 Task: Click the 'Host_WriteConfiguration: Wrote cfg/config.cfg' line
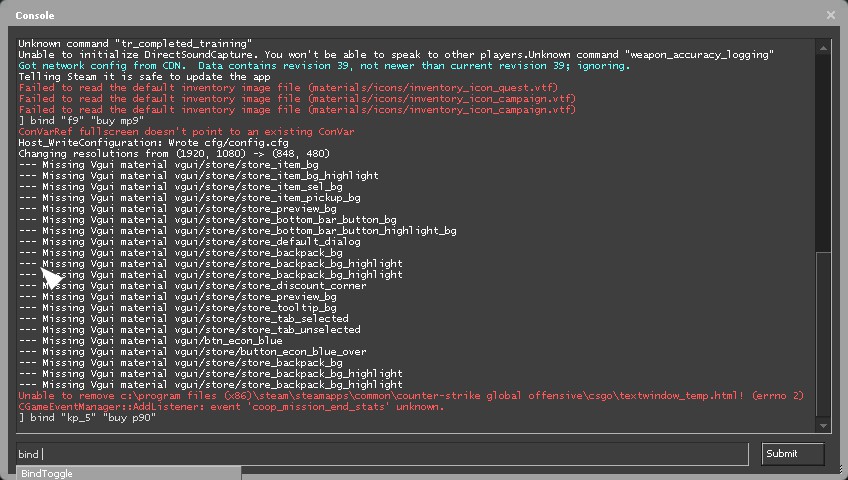point(154,143)
